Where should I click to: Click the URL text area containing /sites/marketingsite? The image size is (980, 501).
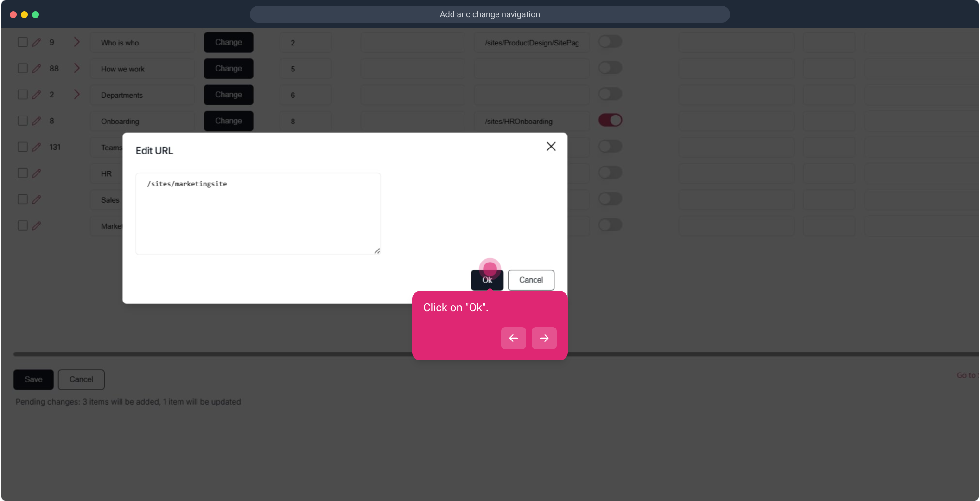pos(258,214)
